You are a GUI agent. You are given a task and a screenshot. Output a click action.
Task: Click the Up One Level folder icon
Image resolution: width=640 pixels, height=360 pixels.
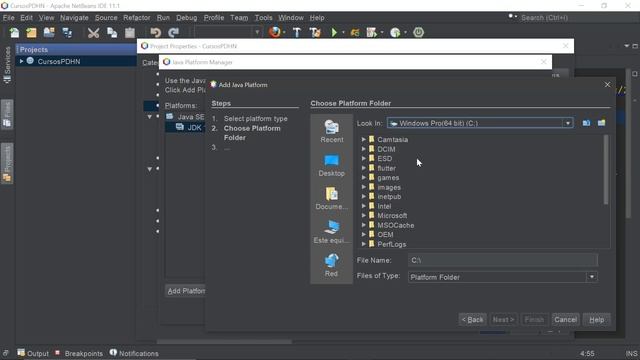tap(587, 123)
